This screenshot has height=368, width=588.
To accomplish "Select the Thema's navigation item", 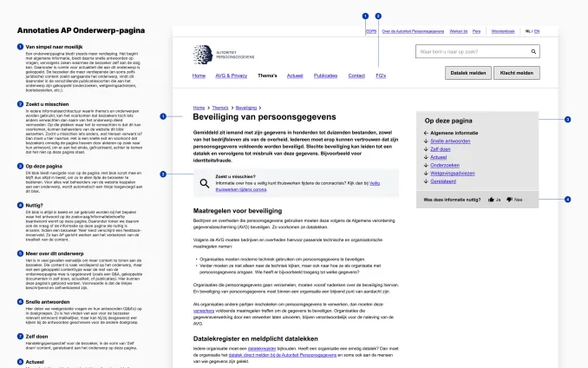I will pos(267,76).
